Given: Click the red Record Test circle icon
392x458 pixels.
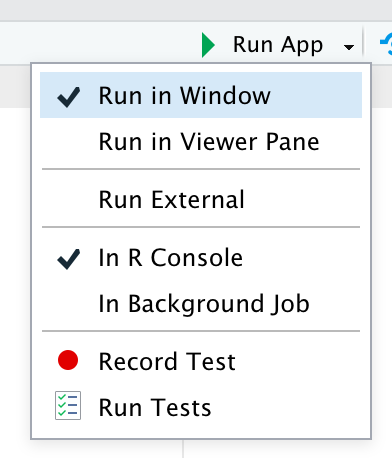Looking at the screenshot, I should 68,360.
